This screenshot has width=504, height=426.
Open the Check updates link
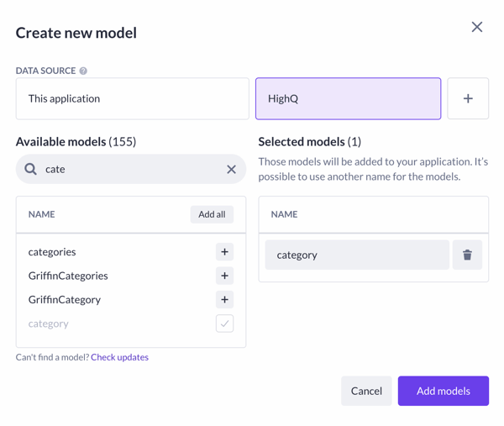click(x=119, y=357)
